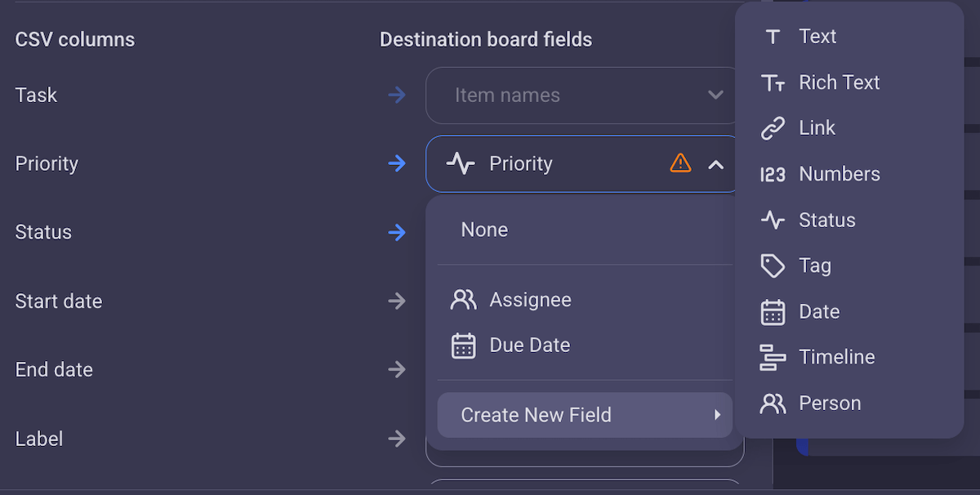Collapse the Priority field dropdown
This screenshot has height=495, width=980.
[x=716, y=163]
